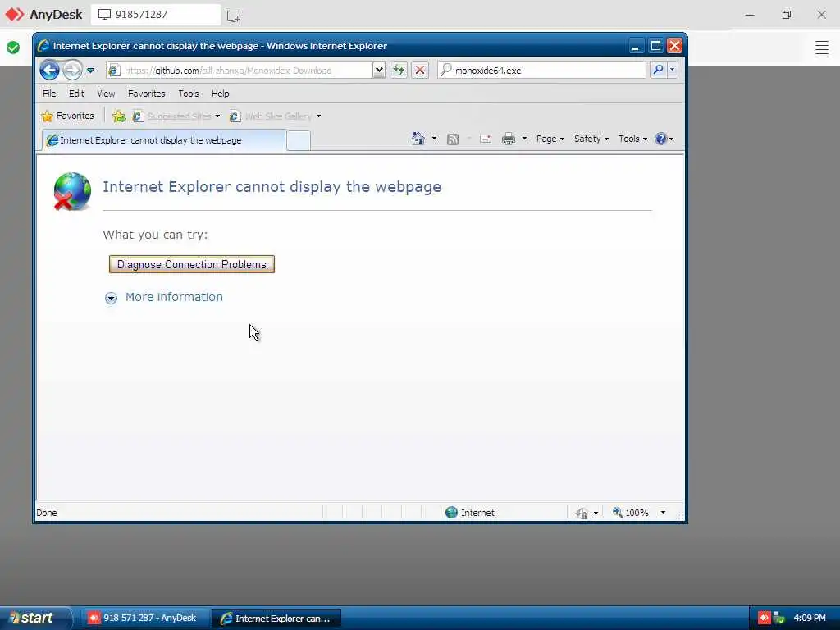The height and width of the screenshot is (630, 840).
Task: Minimize the Internet Explorer window
Action: 636,46
